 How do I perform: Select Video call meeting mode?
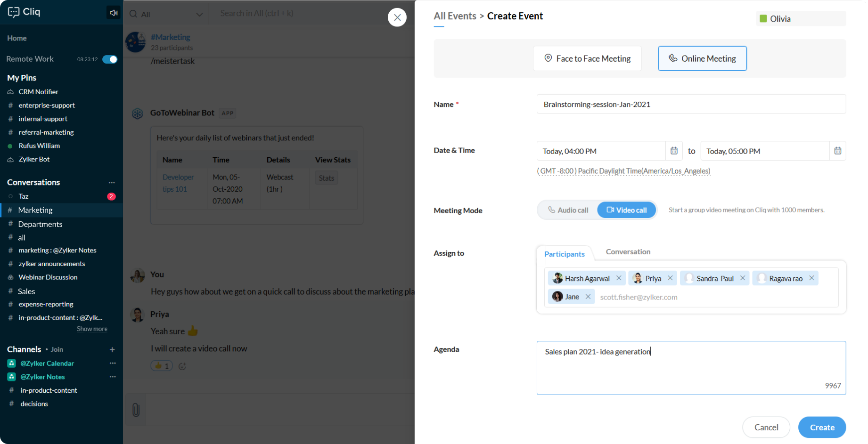click(626, 210)
